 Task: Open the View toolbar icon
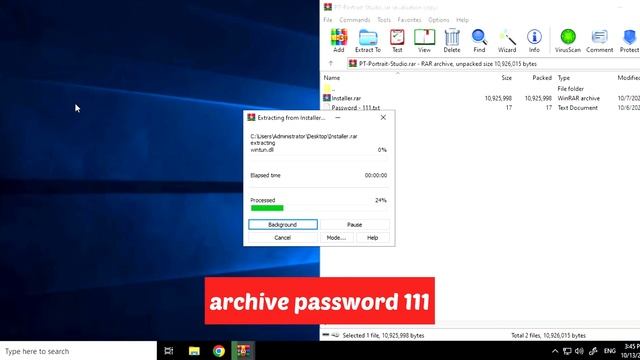coord(424,40)
